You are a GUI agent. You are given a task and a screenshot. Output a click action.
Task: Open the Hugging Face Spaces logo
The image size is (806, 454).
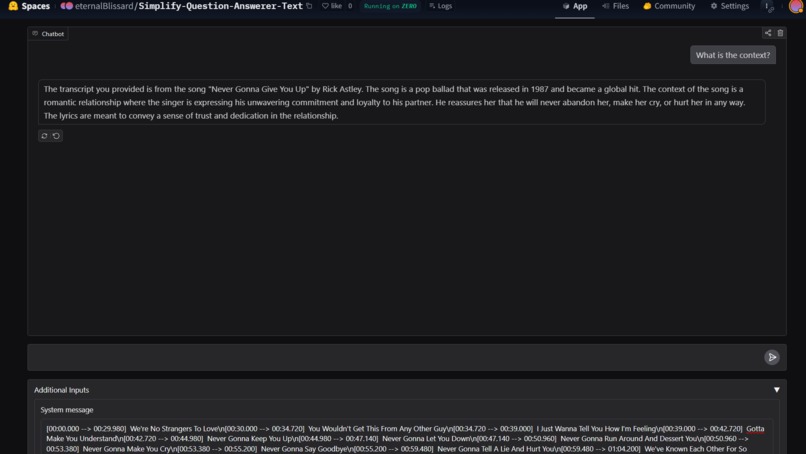(x=29, y=6)
